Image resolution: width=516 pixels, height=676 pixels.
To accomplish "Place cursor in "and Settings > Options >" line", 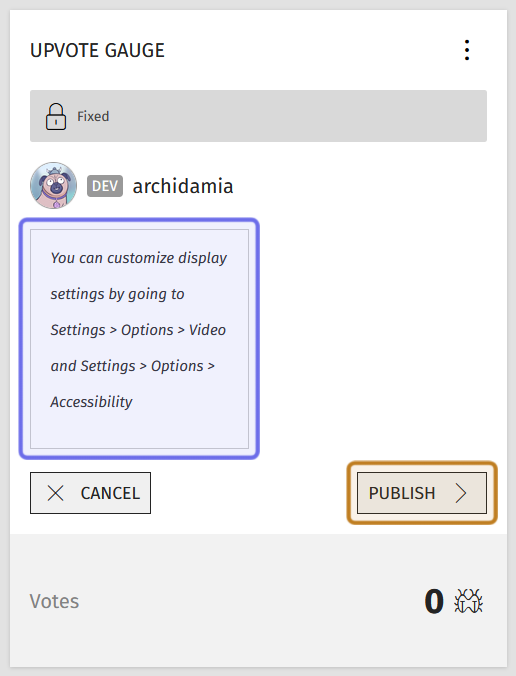I will 132,366.
